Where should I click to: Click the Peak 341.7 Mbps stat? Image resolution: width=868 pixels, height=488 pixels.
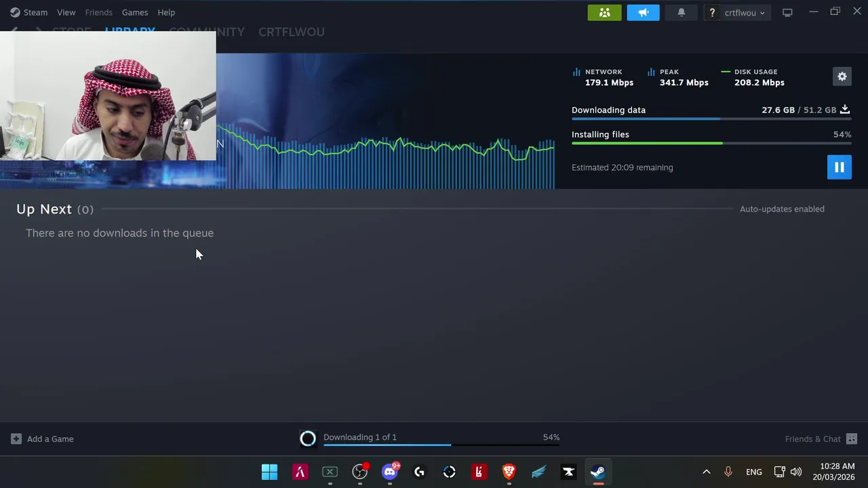coord(677,77)
